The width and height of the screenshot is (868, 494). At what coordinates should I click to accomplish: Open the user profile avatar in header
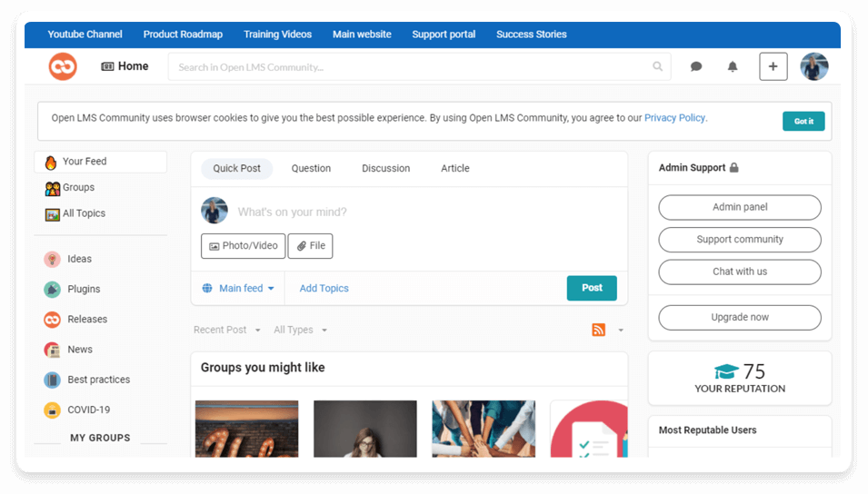(813, 66)
